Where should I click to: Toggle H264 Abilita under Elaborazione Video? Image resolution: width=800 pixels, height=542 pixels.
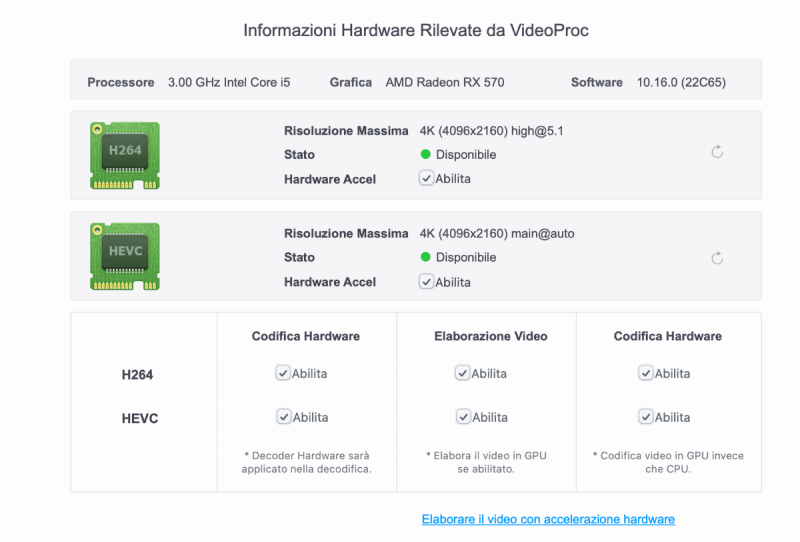462,373
